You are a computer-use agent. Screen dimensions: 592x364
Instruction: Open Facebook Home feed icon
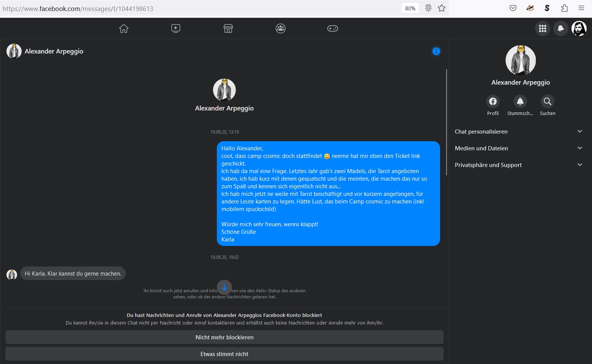124,28
